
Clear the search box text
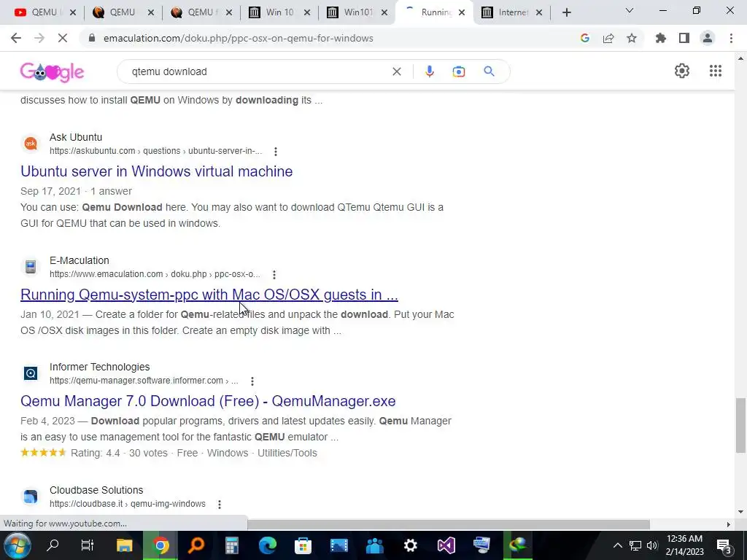(x=396, y=71)
